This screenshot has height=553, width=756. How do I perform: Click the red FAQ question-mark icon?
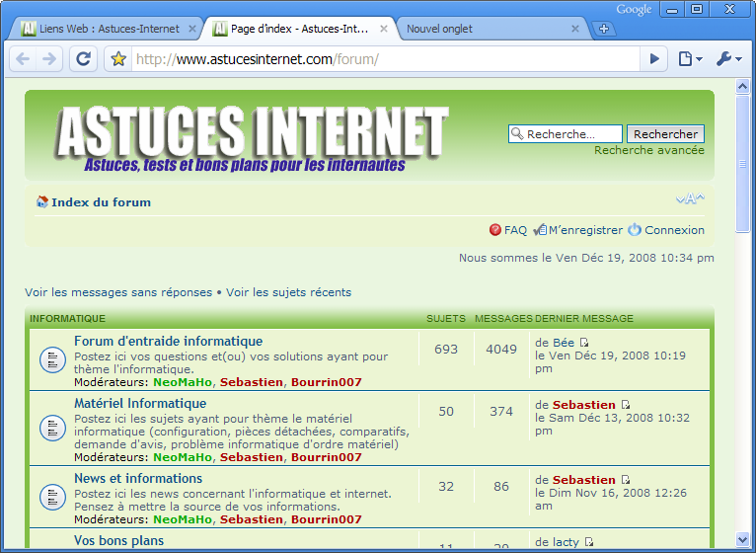[x=495, y=230]
